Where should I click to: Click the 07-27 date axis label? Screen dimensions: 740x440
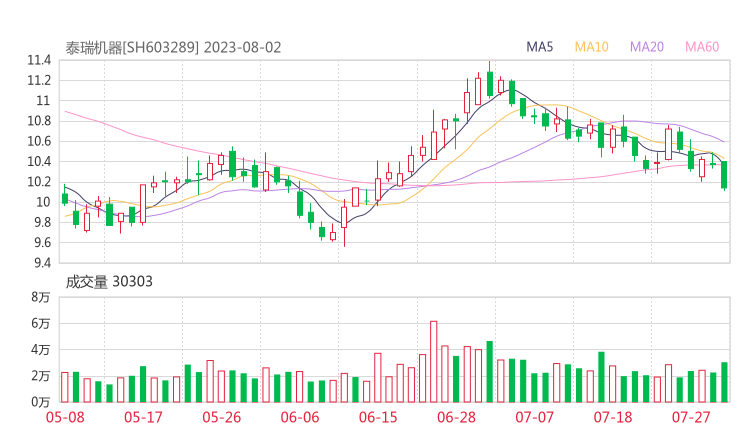[691, 417]
